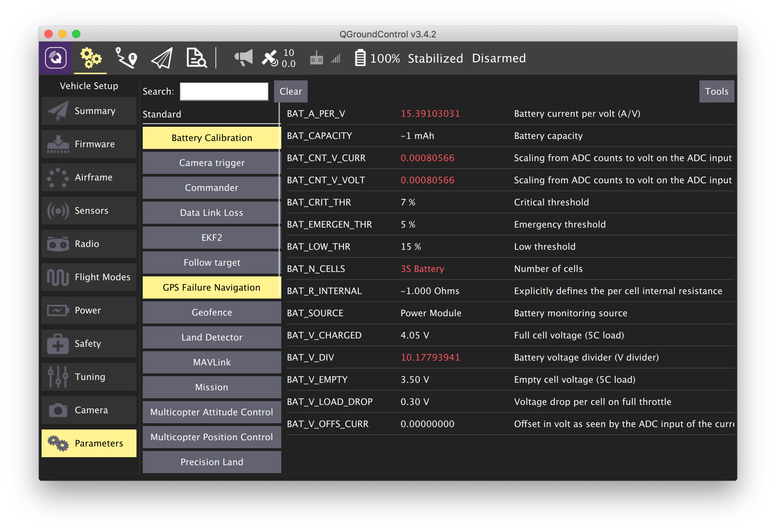Edit BAT_N_CELLS 3S Battery row

pos(510,269)
